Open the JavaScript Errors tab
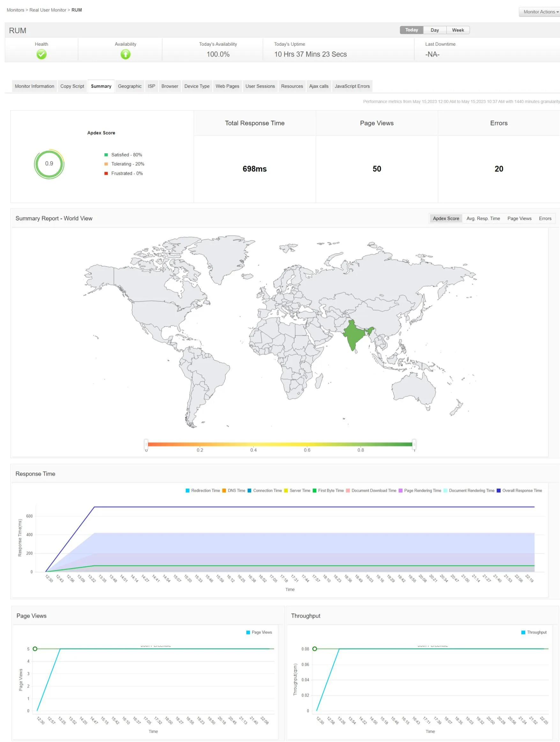This screenshot has height=742, width=560. [352, 86]
